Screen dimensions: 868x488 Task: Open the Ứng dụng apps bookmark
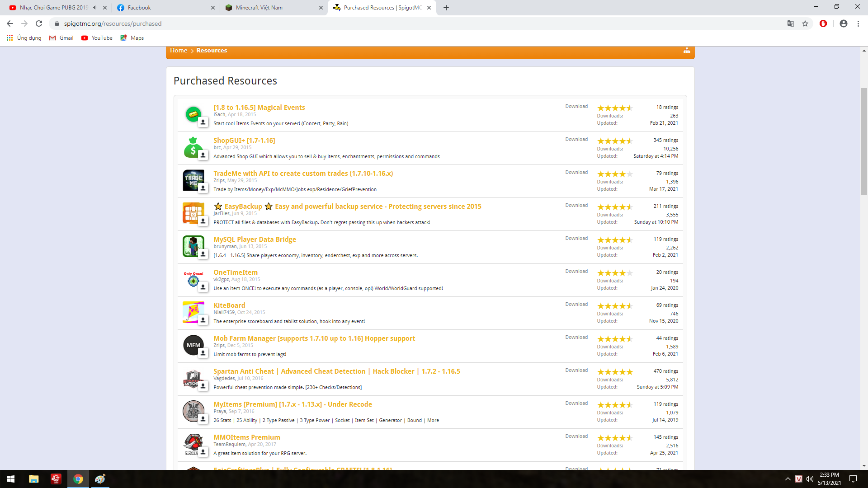pyautogui.click(x=24, y=38)
